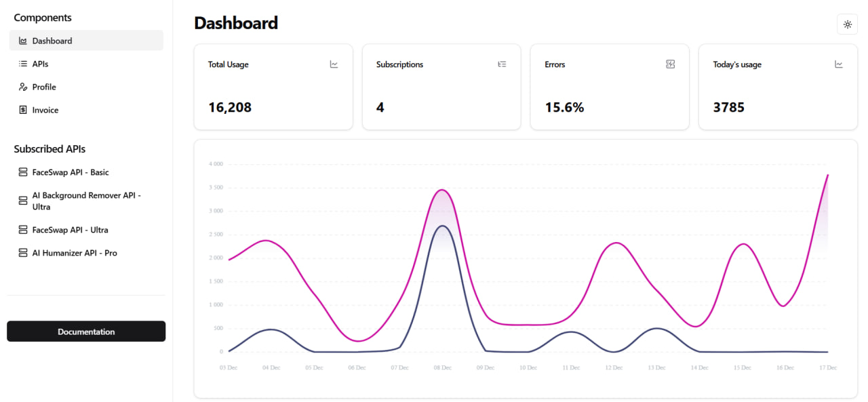This screenshot has width=868, height=402.
Task: Click the 17 Dec label on chart axis
Action: point(828,367)
